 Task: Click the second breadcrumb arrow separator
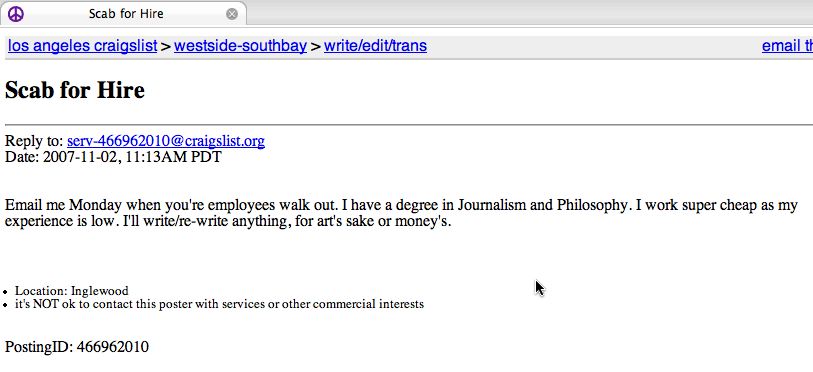point(315,47)
